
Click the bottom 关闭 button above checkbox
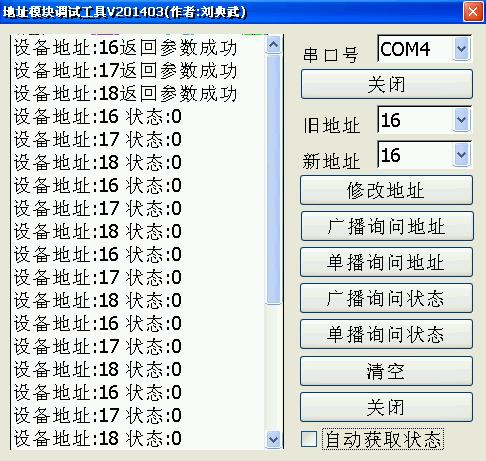[387, 407]
